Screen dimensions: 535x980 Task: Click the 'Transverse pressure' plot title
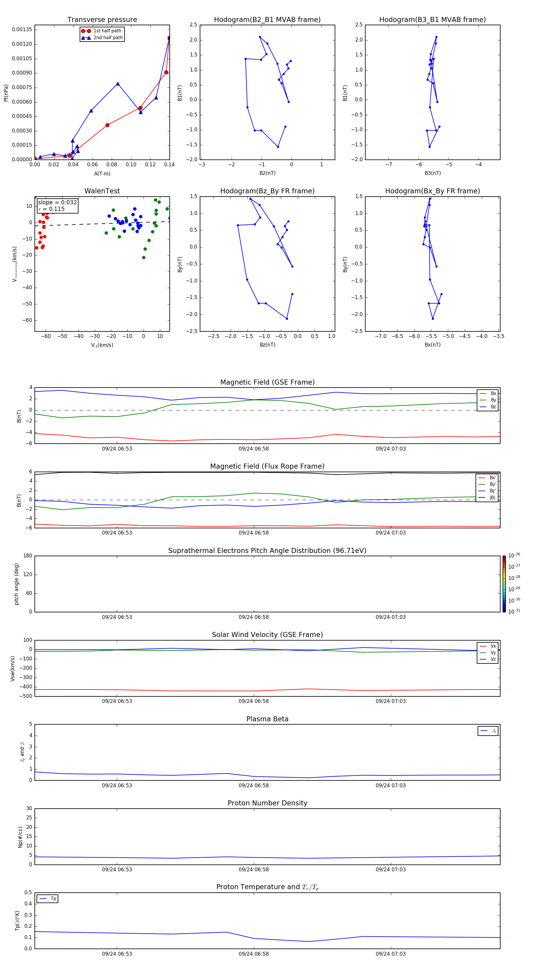pyautogui.click(x=102, y=20)
